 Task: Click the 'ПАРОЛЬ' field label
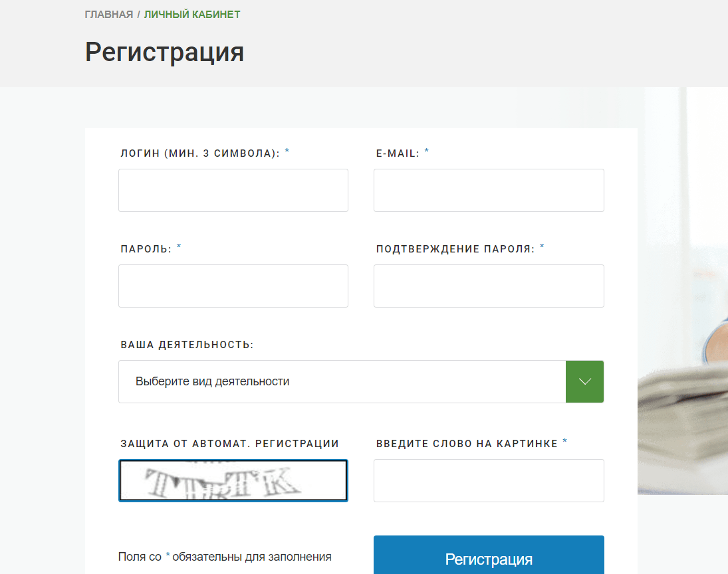146,249
